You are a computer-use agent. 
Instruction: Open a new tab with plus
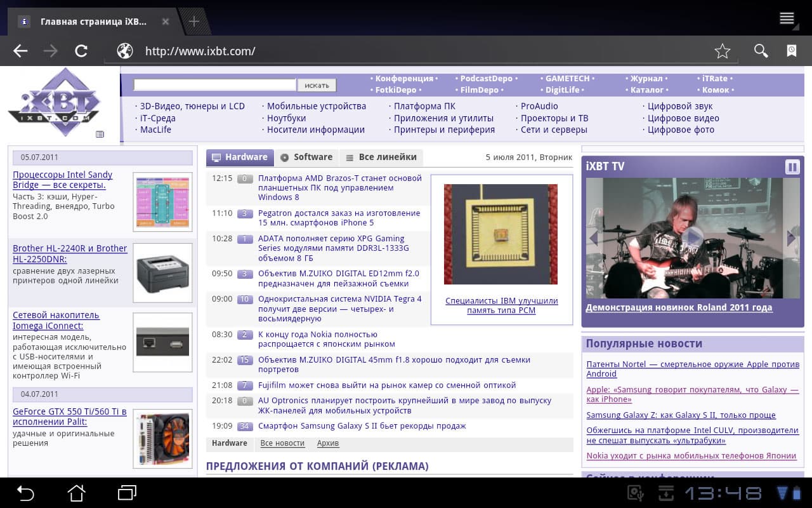(x=194, y=22)
